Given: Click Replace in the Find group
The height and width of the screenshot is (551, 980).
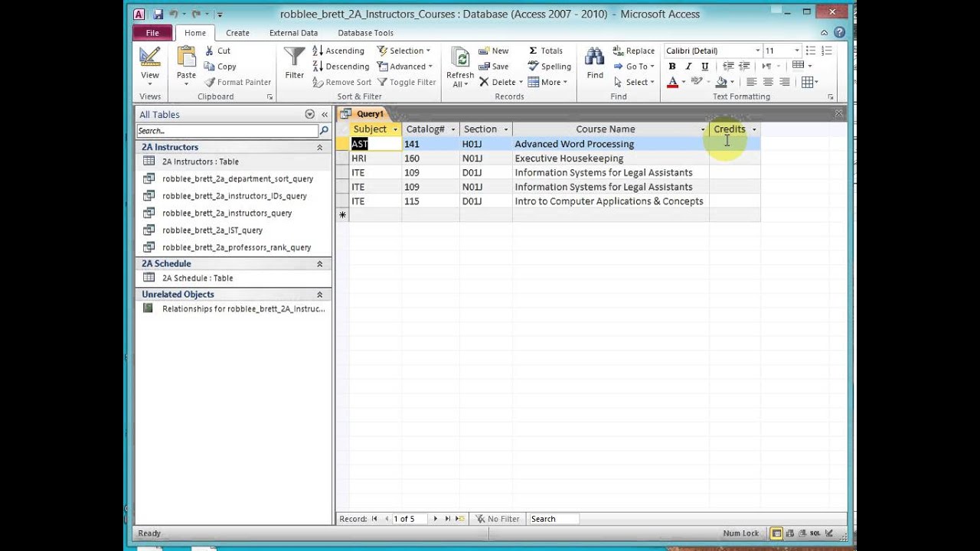Looking at the screenshot, I should pos(633,51).
